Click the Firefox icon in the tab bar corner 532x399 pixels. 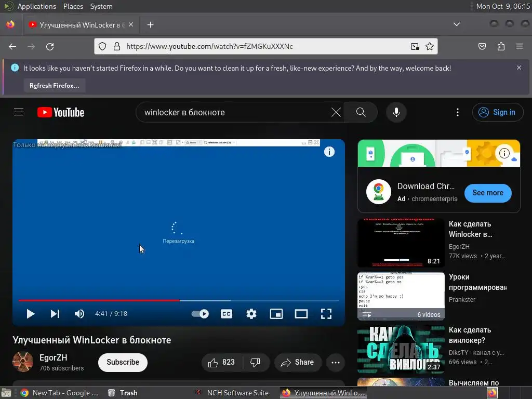coord(10,24)
